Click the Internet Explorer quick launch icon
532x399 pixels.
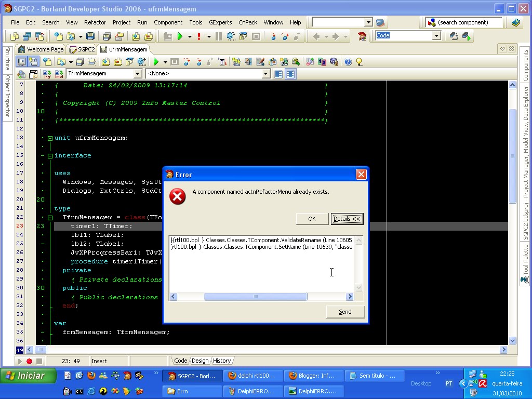tap(91, 391)
